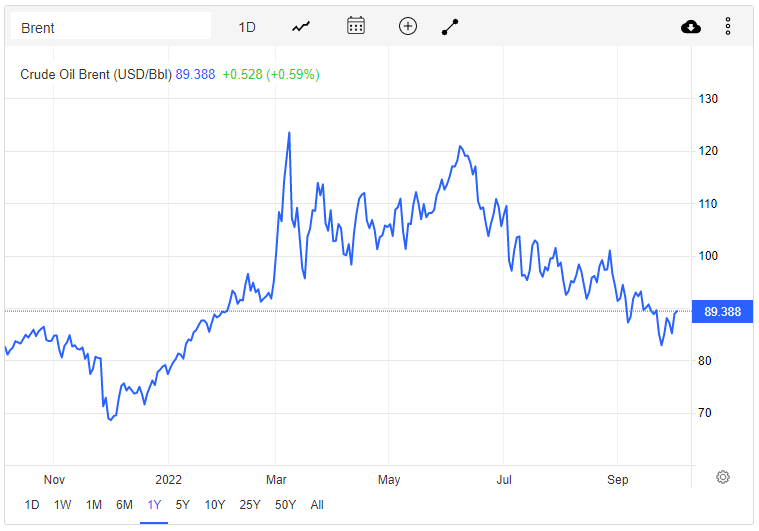Click the 2022 date axis label
The height and width of the screenshot is (531, 759).
pos(168,480)
